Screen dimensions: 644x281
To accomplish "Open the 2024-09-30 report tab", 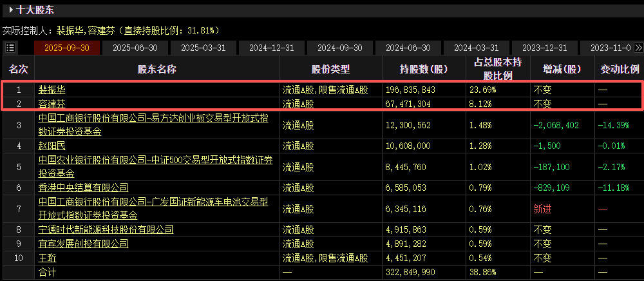I will click(339, 48).
